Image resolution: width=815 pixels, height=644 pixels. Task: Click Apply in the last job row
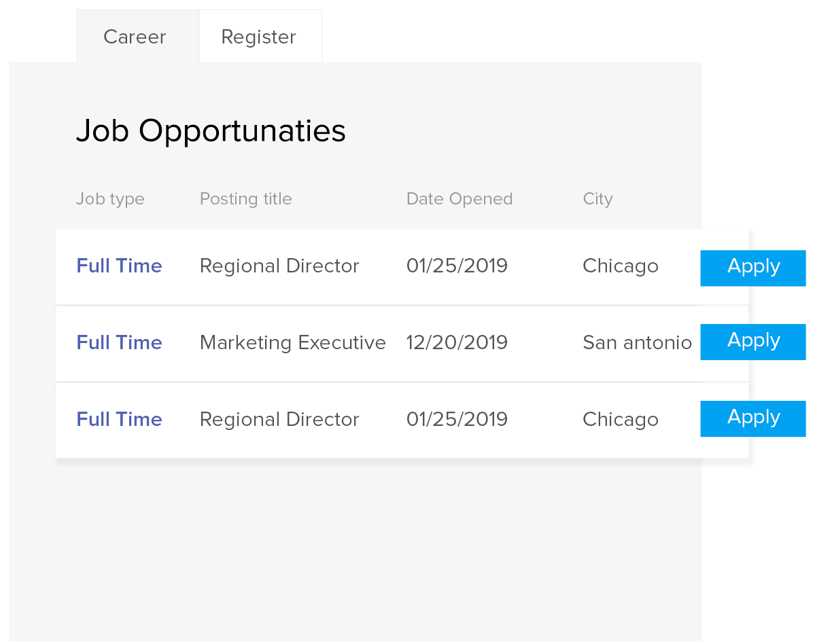click(x=753, y=418)
